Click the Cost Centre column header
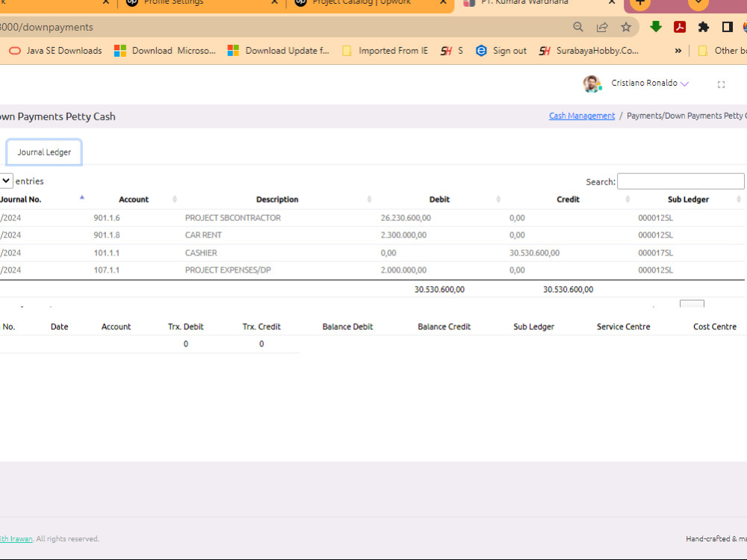Image resolution: width=747 pixels, height=560 pixels. pos(715,327)
